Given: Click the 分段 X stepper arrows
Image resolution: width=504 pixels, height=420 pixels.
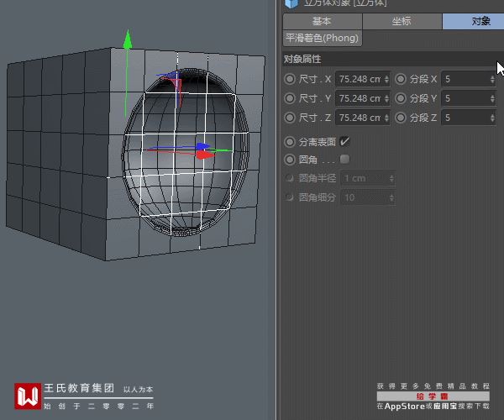Looking at the screenshot, I should coord(492,79).
